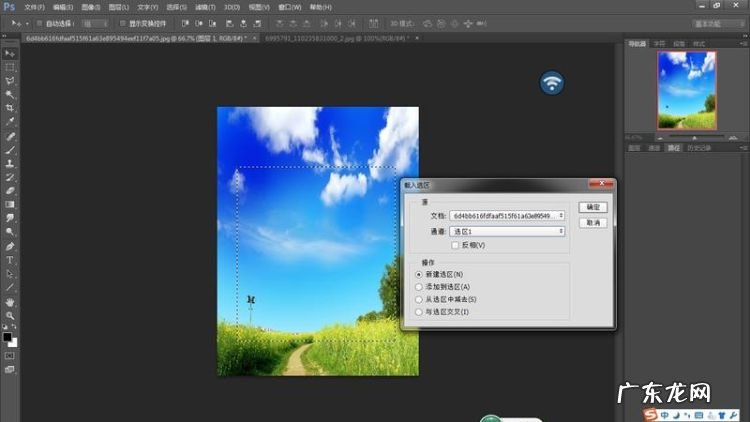The image size is (750, 422).
Task: Open the 文档 document dropdown
Action: (507, 215)
